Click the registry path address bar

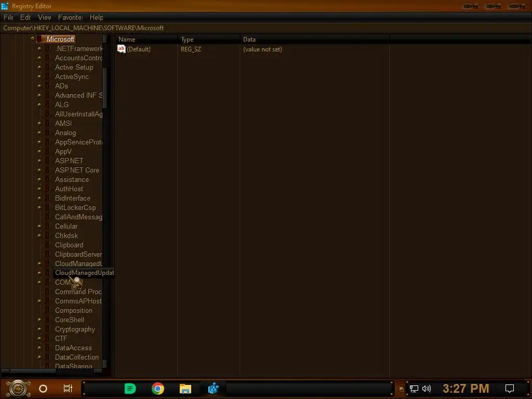click(266, 28)
